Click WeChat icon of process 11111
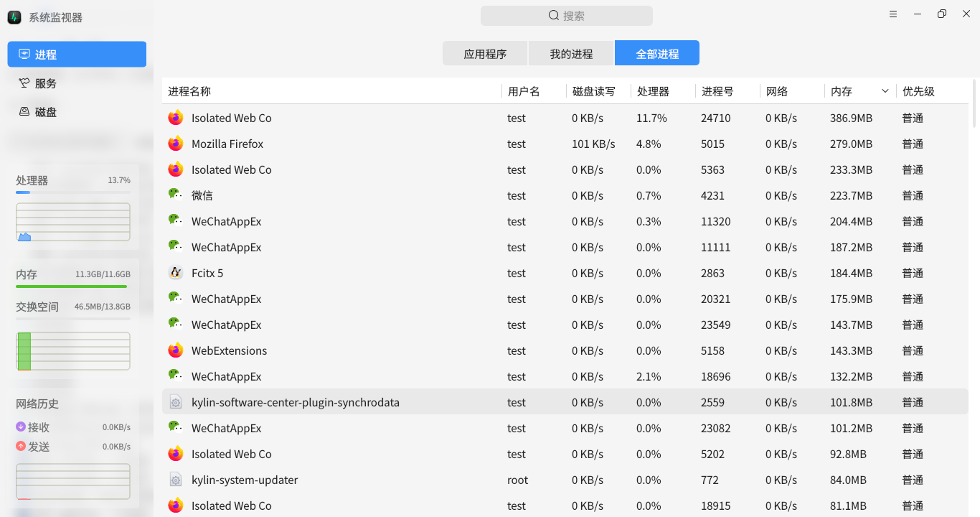 tap(176, 247)
